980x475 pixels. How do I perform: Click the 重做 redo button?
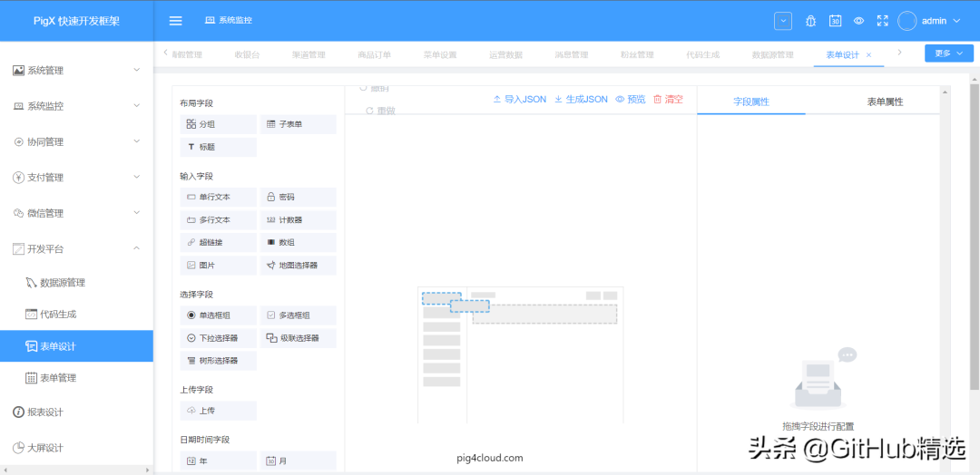tap(380, 111)
